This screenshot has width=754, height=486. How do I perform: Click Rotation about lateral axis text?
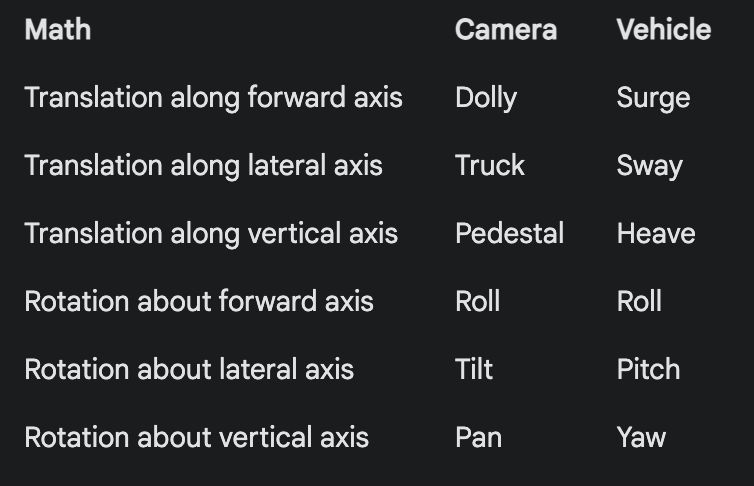click(x=189, y=370)
